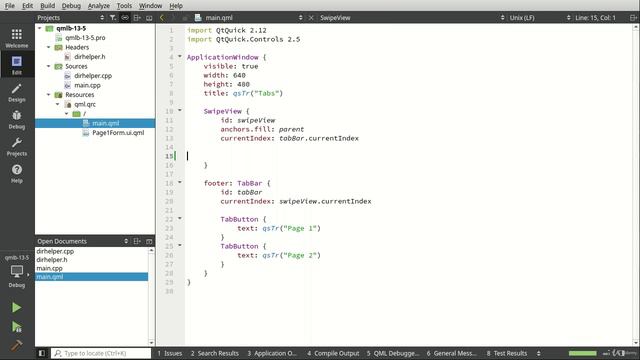Image resolution: width=640 pixels, height=360 pixels.
Task: Click the filter tree icon in Projects pane
Action: pyautogui.click(x=113, y=18)
